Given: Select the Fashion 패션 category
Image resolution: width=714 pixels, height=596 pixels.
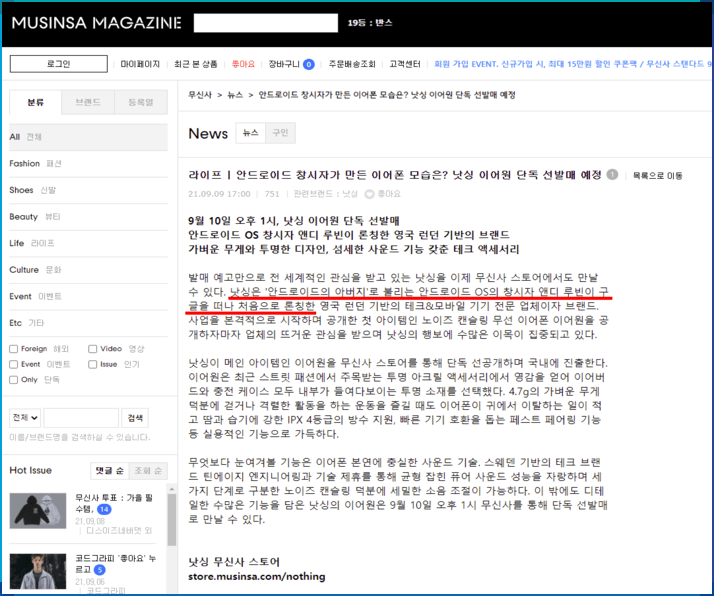Looking at the screenshot, I should click(88, 163).
